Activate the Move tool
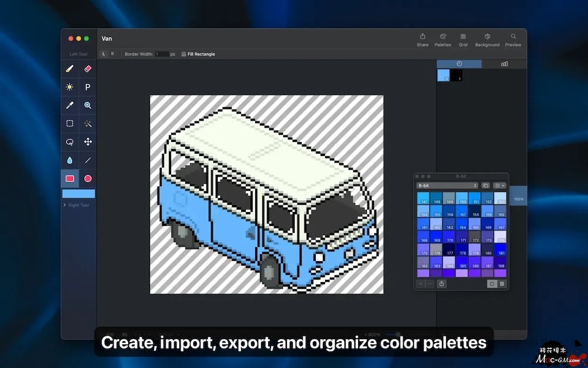Viewport: 588px width, 368px height. point(88,142)
